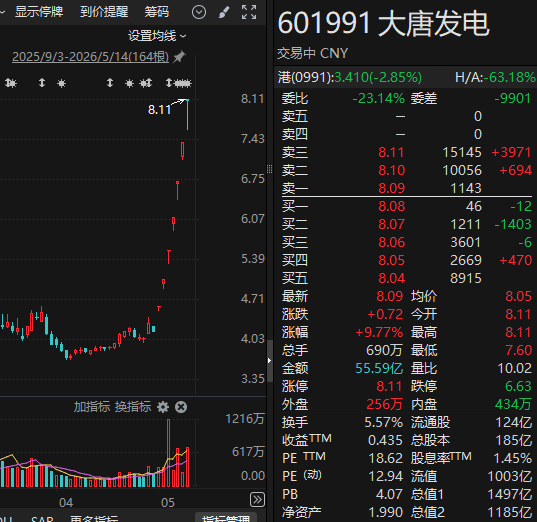The image size is (537, 522).
Task: Click the 跌停 price 6.63
Action: pyautogui.click(x=519, y=386)
